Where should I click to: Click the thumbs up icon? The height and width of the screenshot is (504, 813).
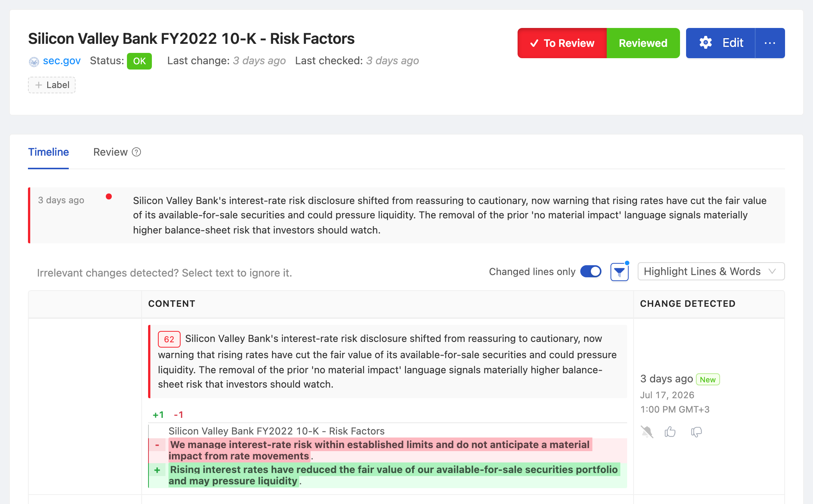(x=670, y=431)
